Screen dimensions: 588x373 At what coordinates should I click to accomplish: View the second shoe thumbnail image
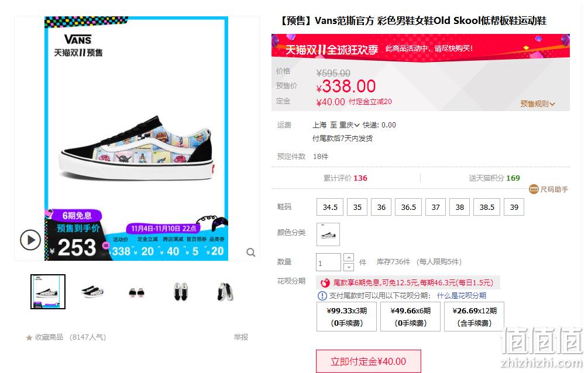(92, 292)
